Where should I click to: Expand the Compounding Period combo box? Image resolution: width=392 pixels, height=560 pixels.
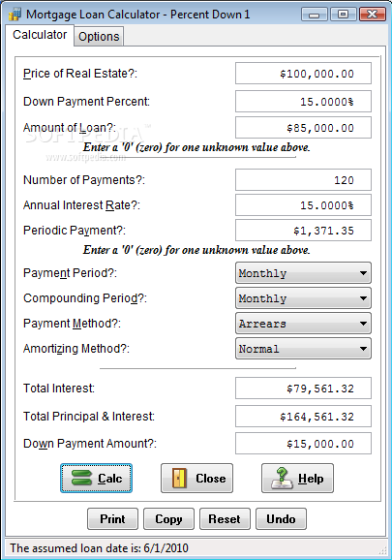tap(303, 298)
